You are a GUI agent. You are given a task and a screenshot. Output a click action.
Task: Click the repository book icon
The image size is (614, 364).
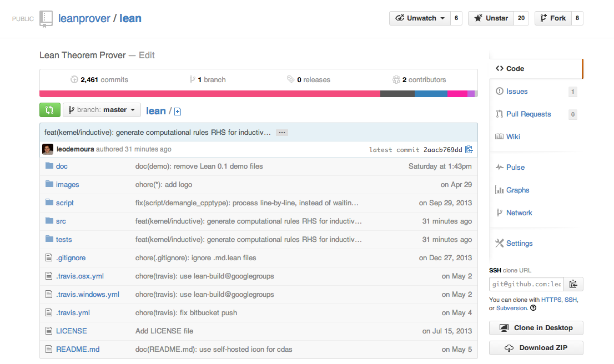pos(46,19)
